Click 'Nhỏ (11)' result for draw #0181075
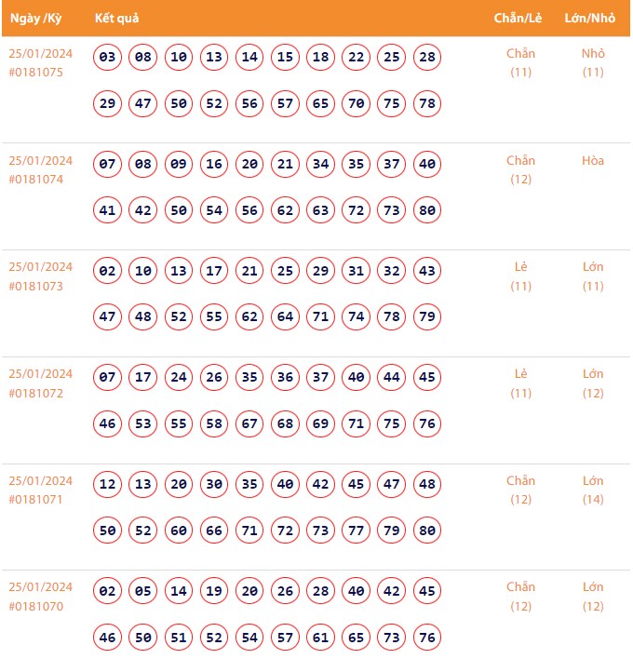633x672 pixels. (593, 62)
